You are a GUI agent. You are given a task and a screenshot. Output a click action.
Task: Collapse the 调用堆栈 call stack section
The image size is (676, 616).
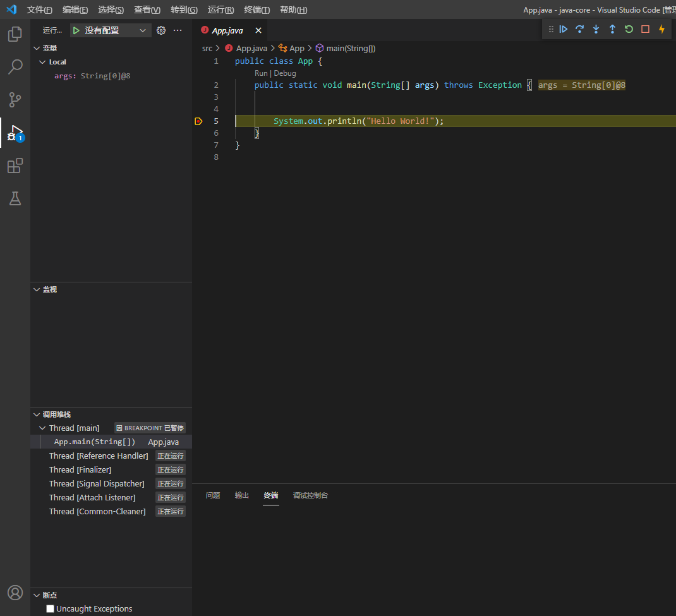(37, 414)
